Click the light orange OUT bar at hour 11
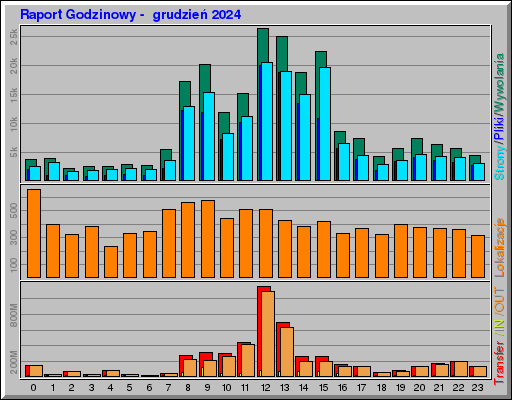The image size is (512, 400). (248, 361)
